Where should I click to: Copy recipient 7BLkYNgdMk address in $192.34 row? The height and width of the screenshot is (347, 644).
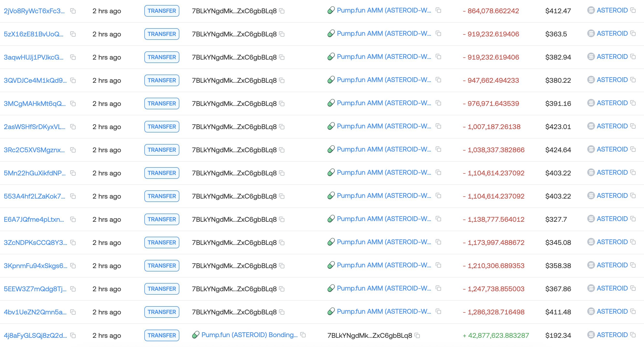[x=417, y=335]
